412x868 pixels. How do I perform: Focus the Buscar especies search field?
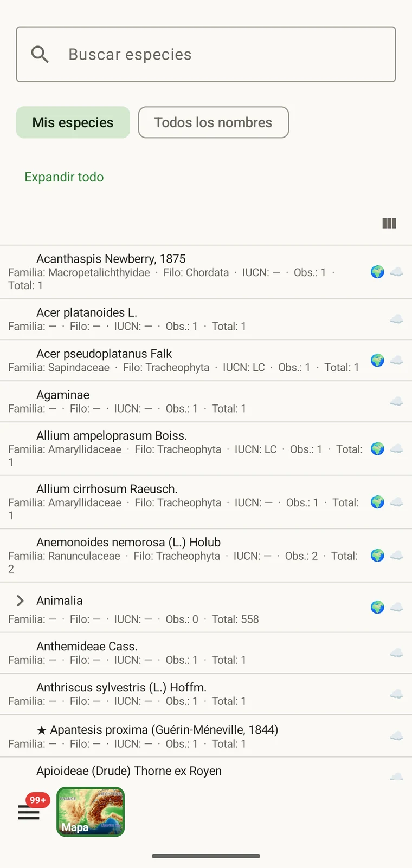tap(206, 54)
